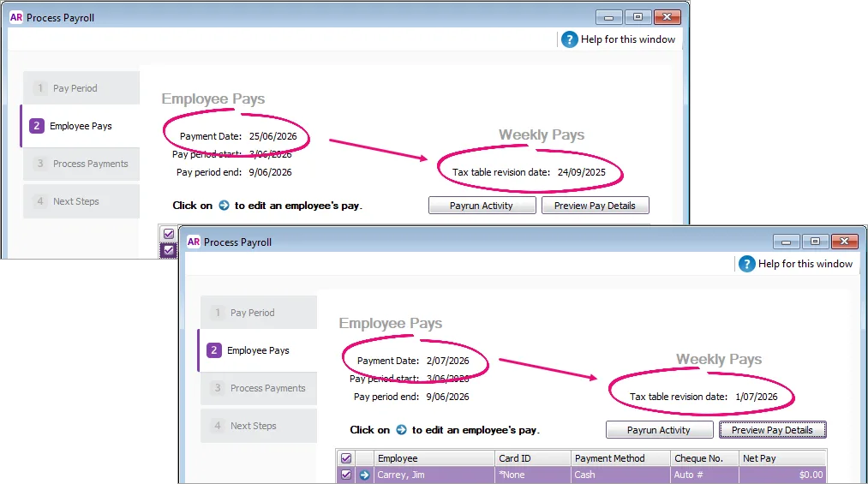Screen dimensions: 868x484
Task: Click the 'Auto #' cheque number cell
Action: [704, 475]
